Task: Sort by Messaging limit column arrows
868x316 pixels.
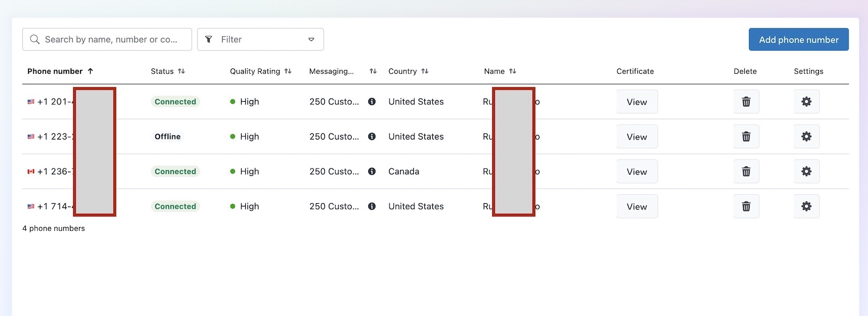Action: click(x=373, y=71)
